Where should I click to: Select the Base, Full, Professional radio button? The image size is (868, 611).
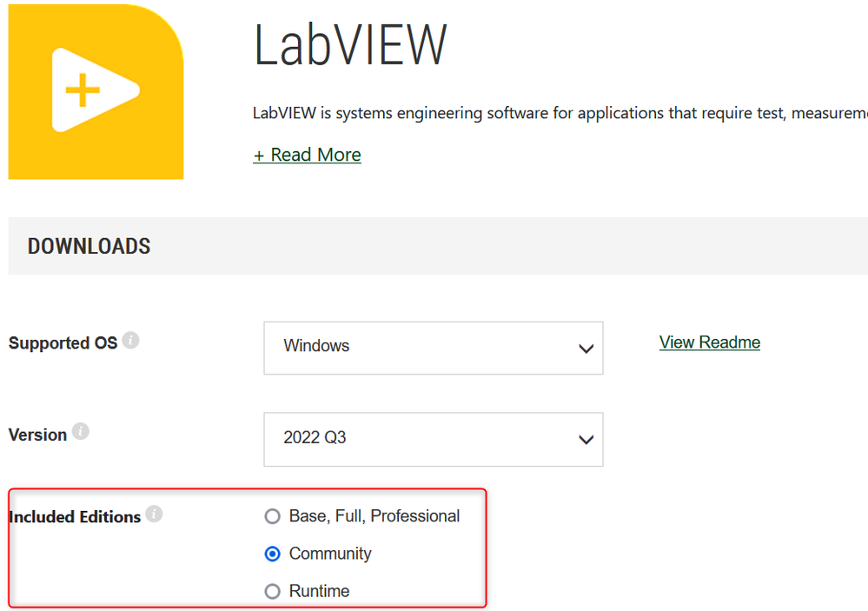(272, 516)
